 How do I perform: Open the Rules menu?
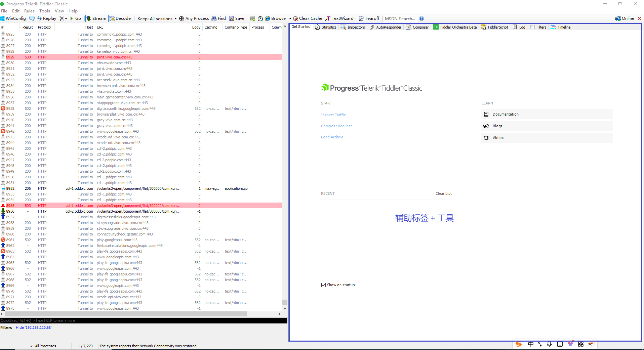coord(29,11)
